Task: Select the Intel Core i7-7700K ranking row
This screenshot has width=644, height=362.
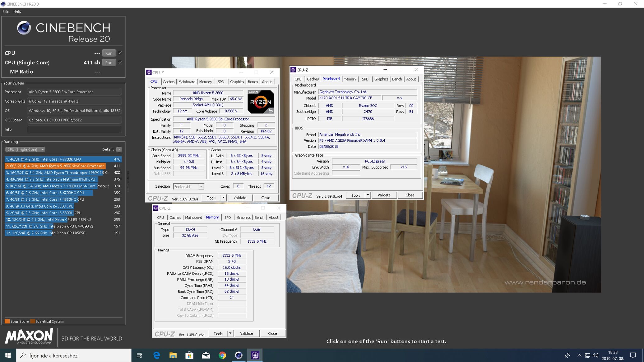Action: [x=63, y=159]
